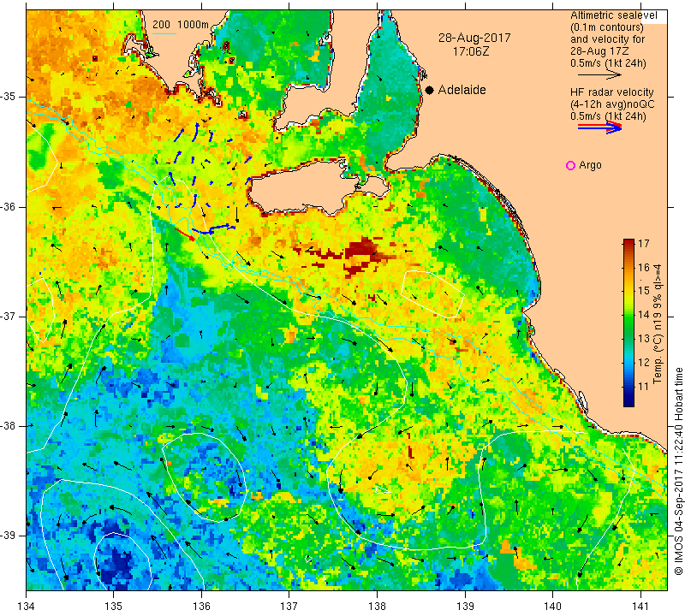Image resolution: width=685 pixels, height=616 pixels.
Task: Click the cyan 200 1000m isobath legend line
Action: coord(164,33)
